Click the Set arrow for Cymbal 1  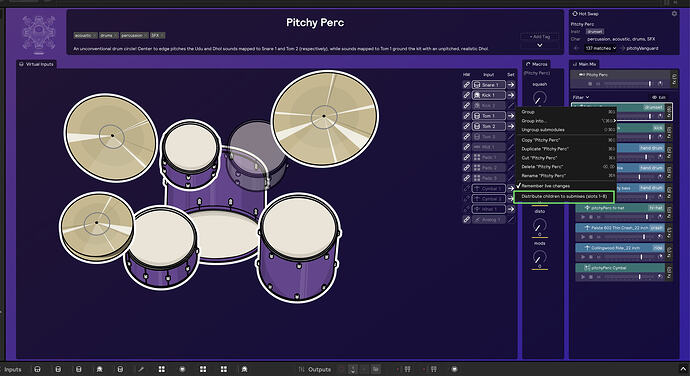(511, 188)
